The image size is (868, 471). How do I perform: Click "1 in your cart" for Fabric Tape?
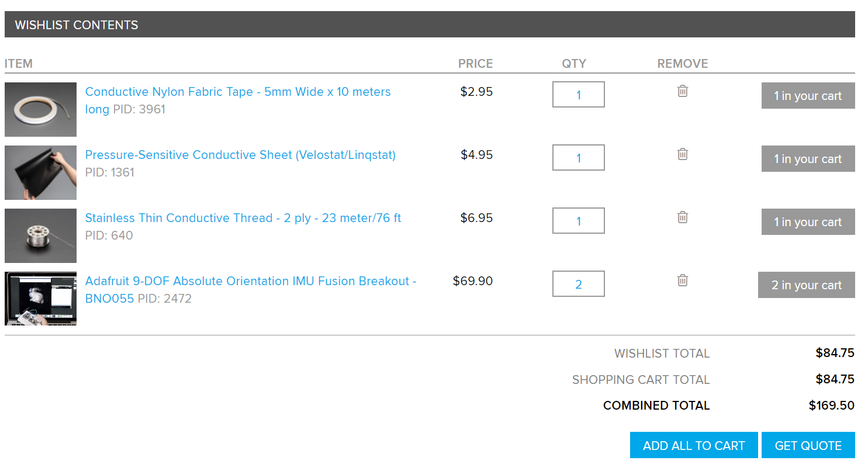click(x=808, y=96)
